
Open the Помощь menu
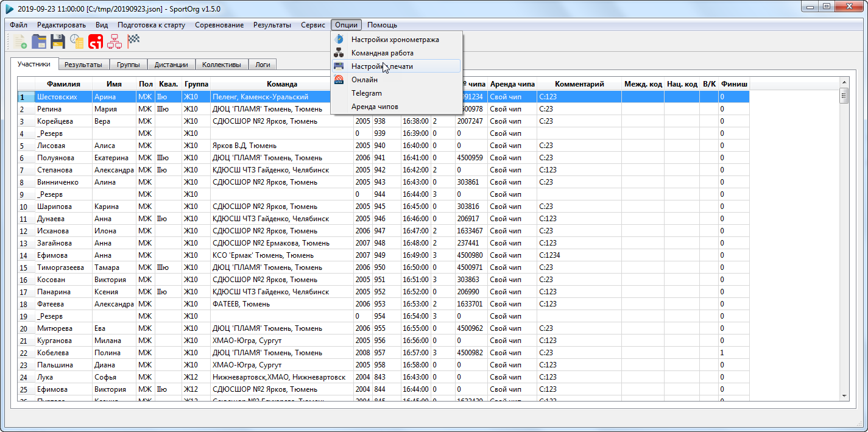click(383, 25)
